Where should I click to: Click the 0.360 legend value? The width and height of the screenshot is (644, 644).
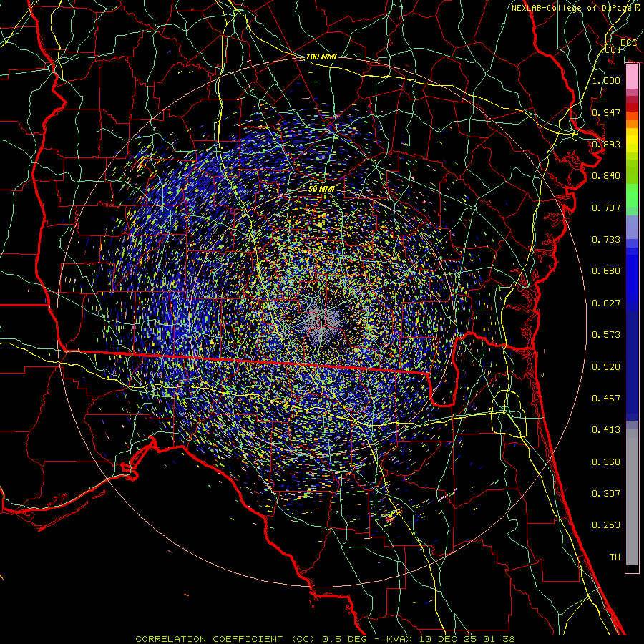606,462
